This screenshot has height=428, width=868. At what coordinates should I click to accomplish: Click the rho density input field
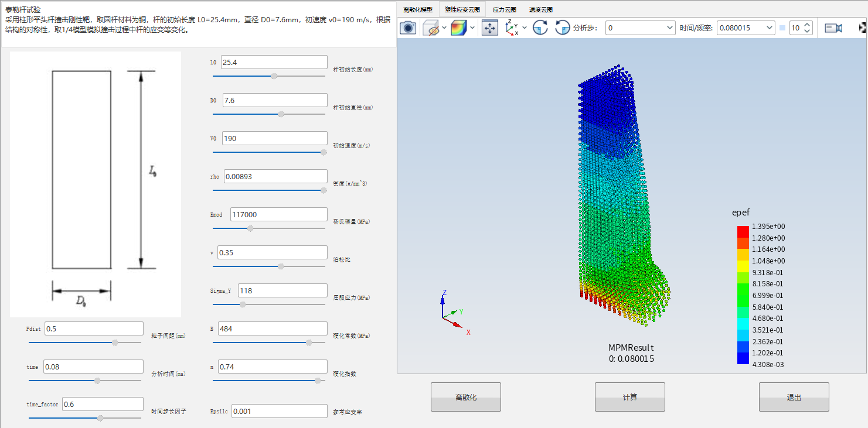(275, 176)
